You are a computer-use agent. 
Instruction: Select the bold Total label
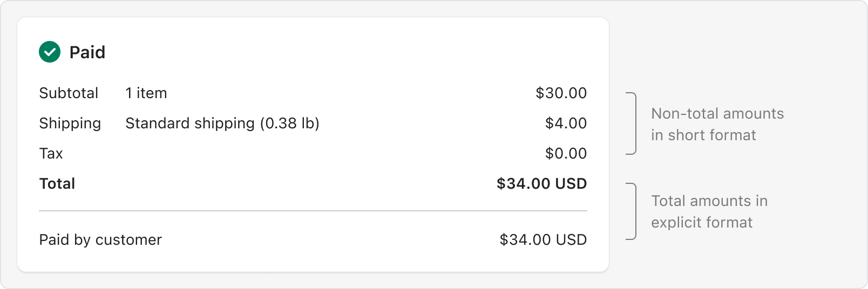coord(57,184)
